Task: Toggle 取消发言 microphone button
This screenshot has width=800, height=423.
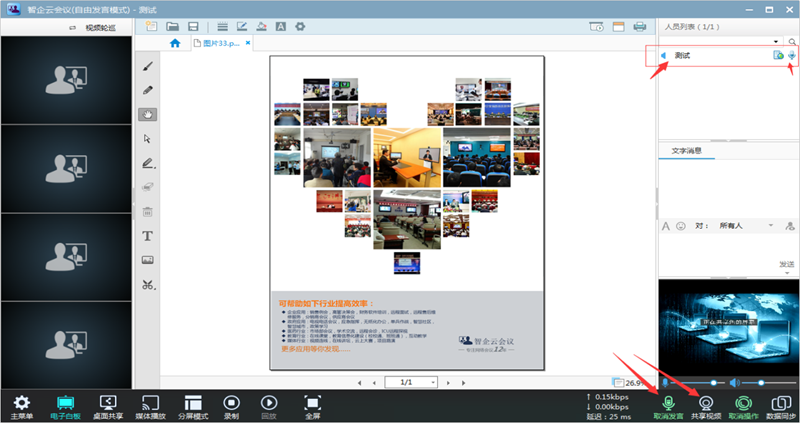Action: 668,408
